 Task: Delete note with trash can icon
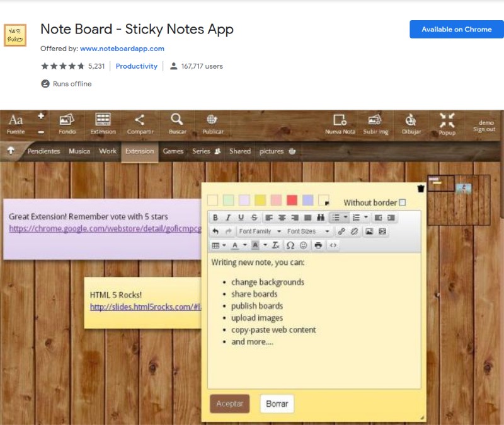pyautogui.click(x=421, y=188)
